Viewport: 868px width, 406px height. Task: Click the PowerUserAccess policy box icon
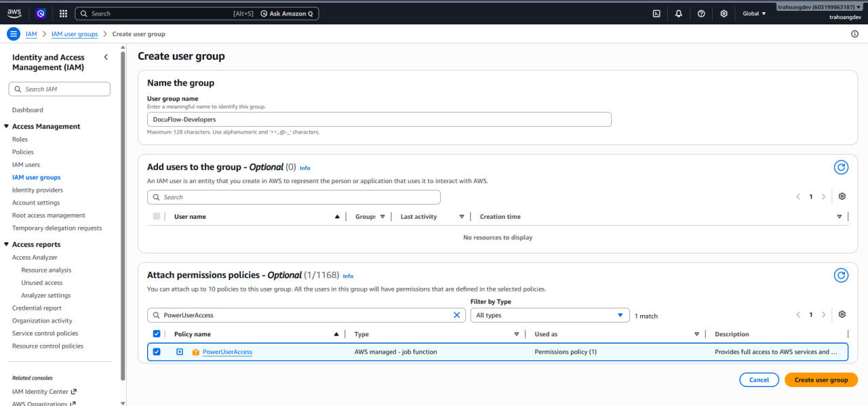click(x=196, y=352)
